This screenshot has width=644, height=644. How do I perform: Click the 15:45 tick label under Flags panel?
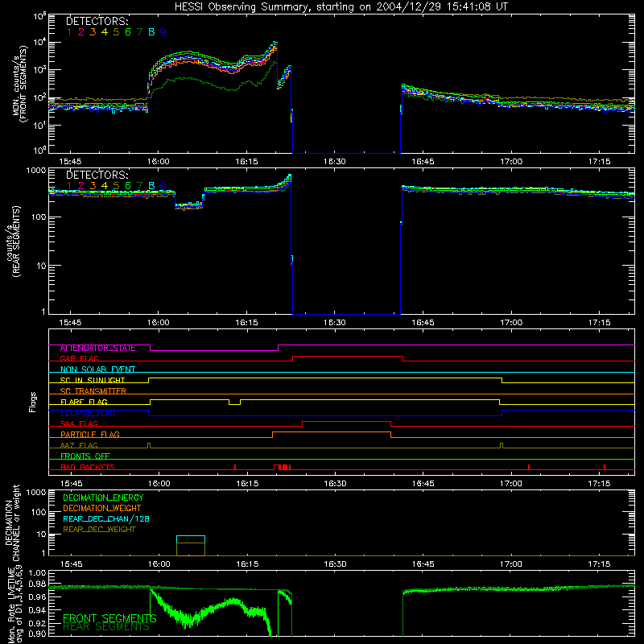click(x=71, y=484)
